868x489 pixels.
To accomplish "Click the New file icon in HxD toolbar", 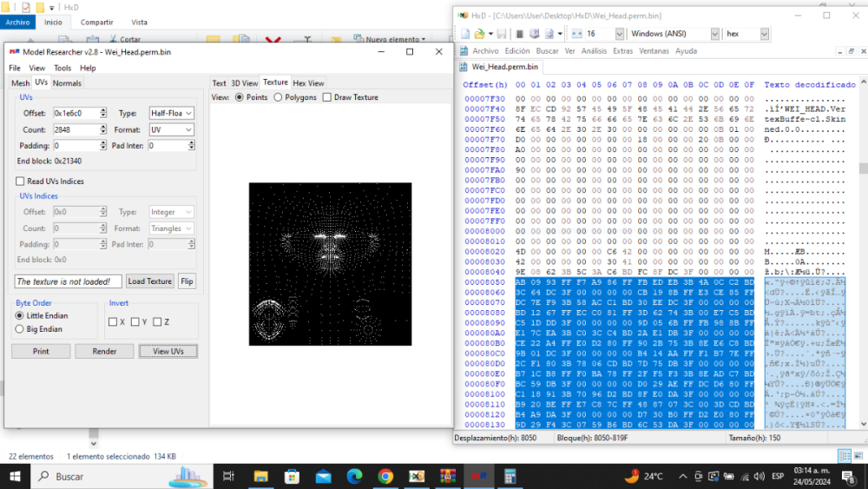I will point(465,34).
